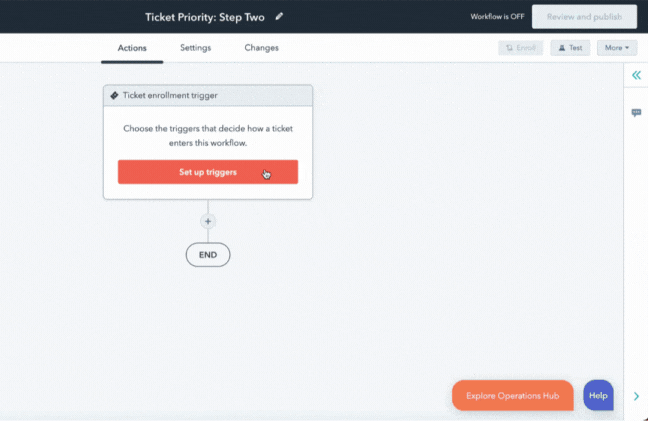Open the comments speech bubble icon
Image resolution: width=648 pixels, height=421 pixels.
click(x=636, y=113)
